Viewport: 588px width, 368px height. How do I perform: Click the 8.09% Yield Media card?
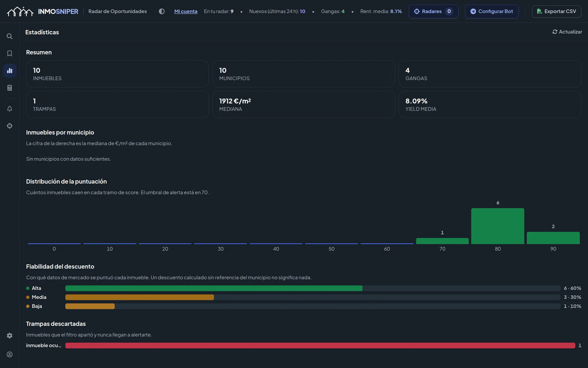[x=490, y=105]
